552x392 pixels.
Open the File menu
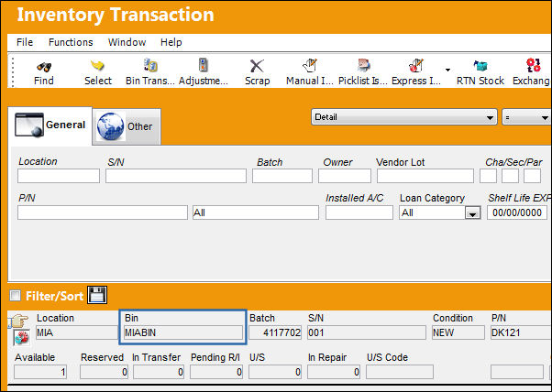click(x=25, y=42)
